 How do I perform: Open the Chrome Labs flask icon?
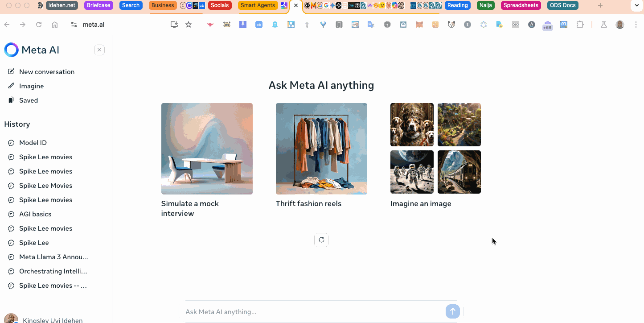tap(604, 25)
